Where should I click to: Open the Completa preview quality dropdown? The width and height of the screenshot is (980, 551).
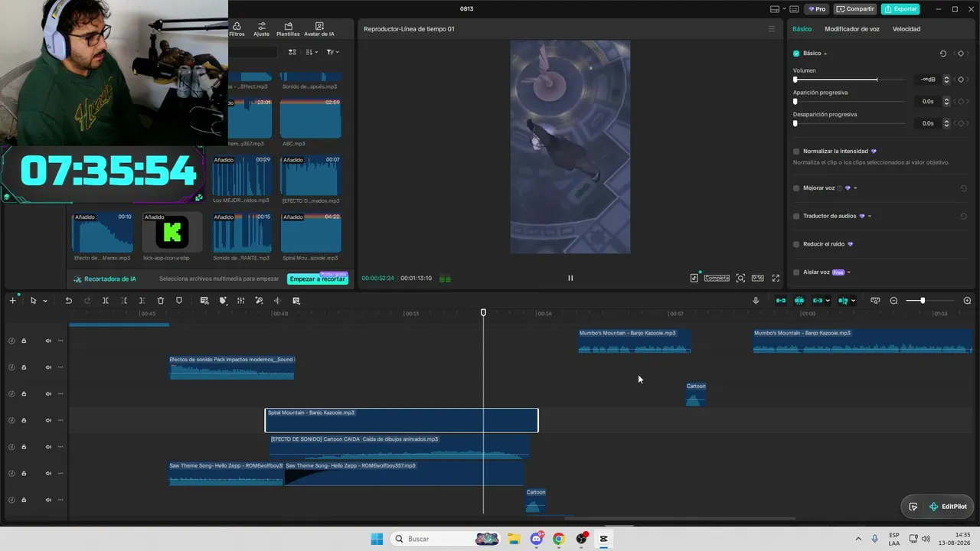(717, 279)
